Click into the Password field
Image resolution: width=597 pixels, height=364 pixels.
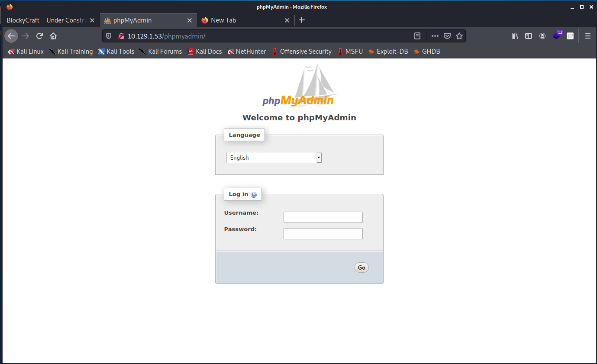(323, 234)
